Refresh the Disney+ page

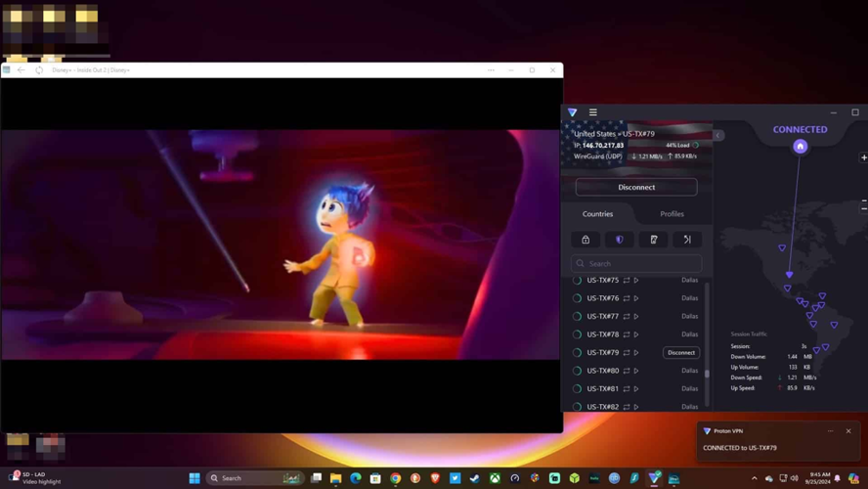coord(39,70)
